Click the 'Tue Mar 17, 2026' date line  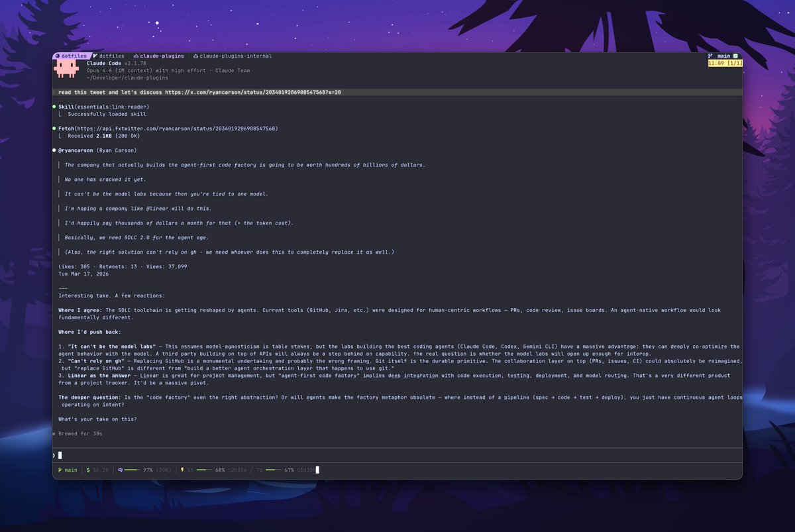click(83, 274)
